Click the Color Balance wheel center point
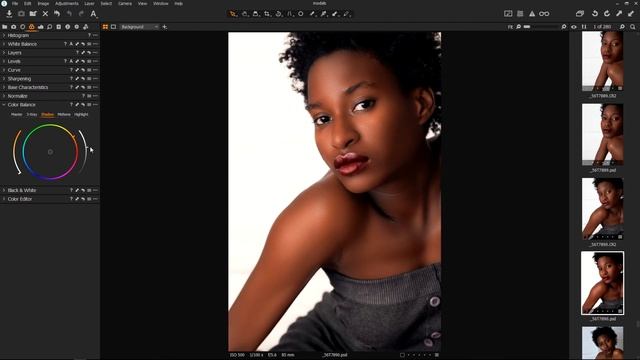 pyautogui.click(x=50, y=152)
